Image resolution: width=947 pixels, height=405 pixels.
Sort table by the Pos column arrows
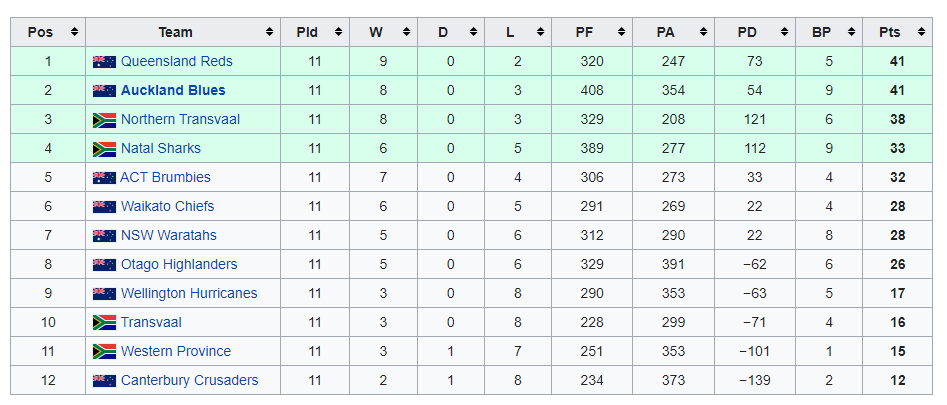coord(74,32)
